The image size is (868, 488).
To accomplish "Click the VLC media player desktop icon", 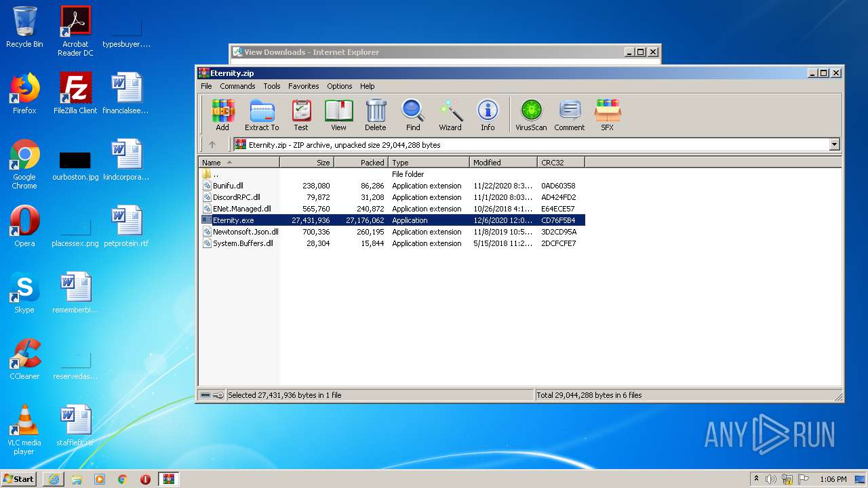I will coord(24,430).
